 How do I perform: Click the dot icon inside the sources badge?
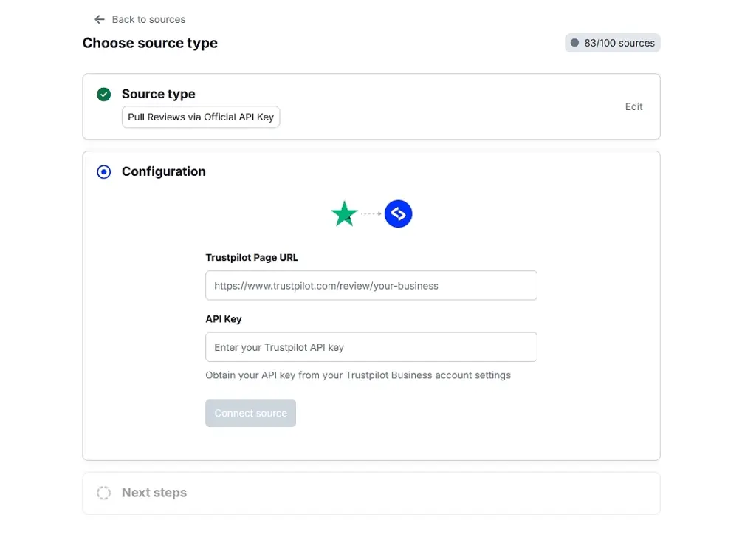574,43
